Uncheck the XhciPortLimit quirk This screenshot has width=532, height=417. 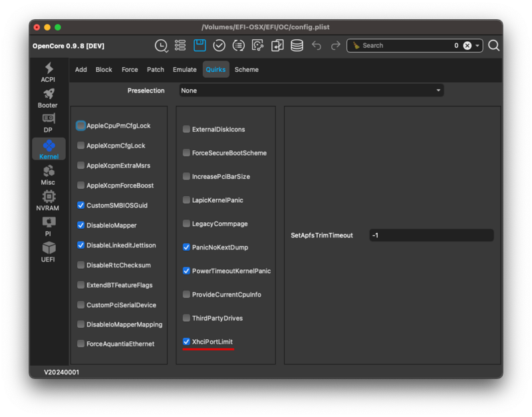[x=187, y=342]
